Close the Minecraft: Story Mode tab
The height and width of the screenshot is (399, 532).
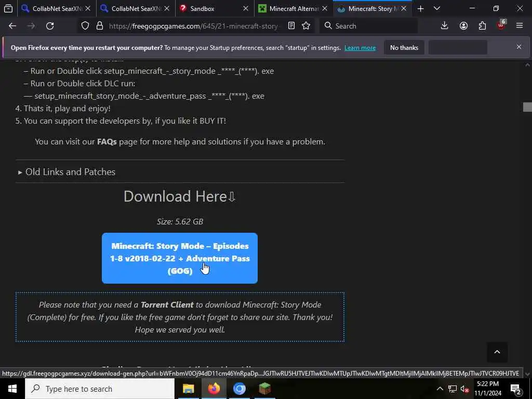(x=404, y=8)
